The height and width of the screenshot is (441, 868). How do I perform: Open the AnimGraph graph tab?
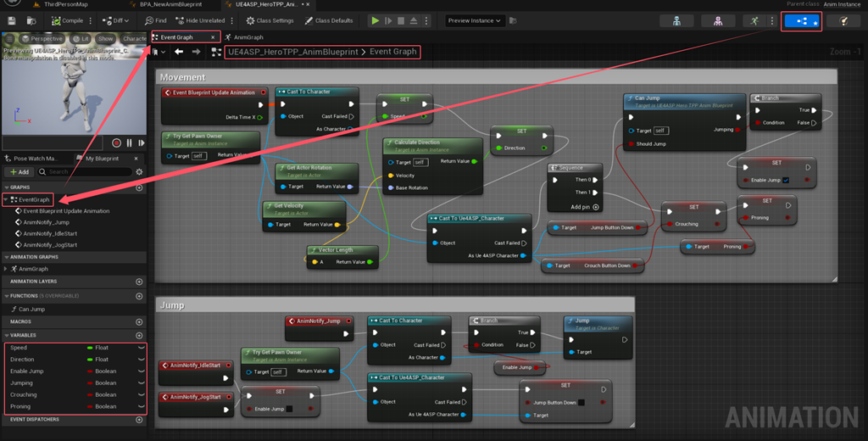tap(243, 37)
